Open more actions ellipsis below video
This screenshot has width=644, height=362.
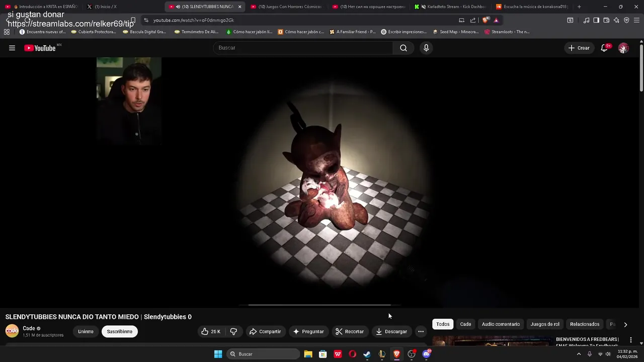click(421, 331)
